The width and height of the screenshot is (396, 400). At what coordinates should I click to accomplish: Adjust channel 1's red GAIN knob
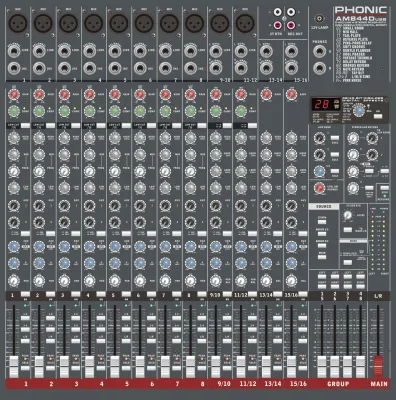coord(14,95)
